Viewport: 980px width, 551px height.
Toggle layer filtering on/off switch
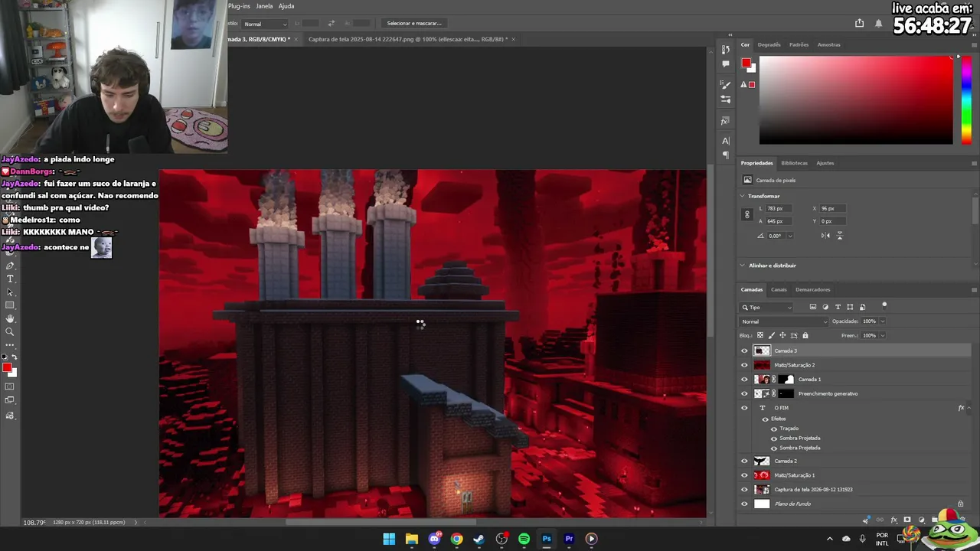[884, 305]
